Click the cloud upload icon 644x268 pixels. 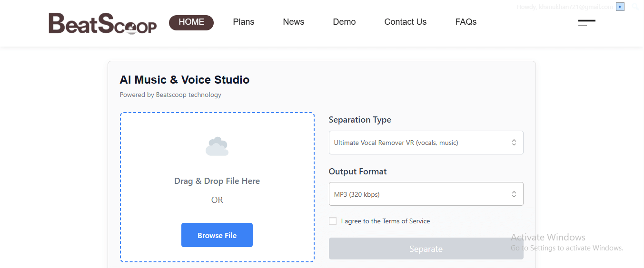(217, 146)
